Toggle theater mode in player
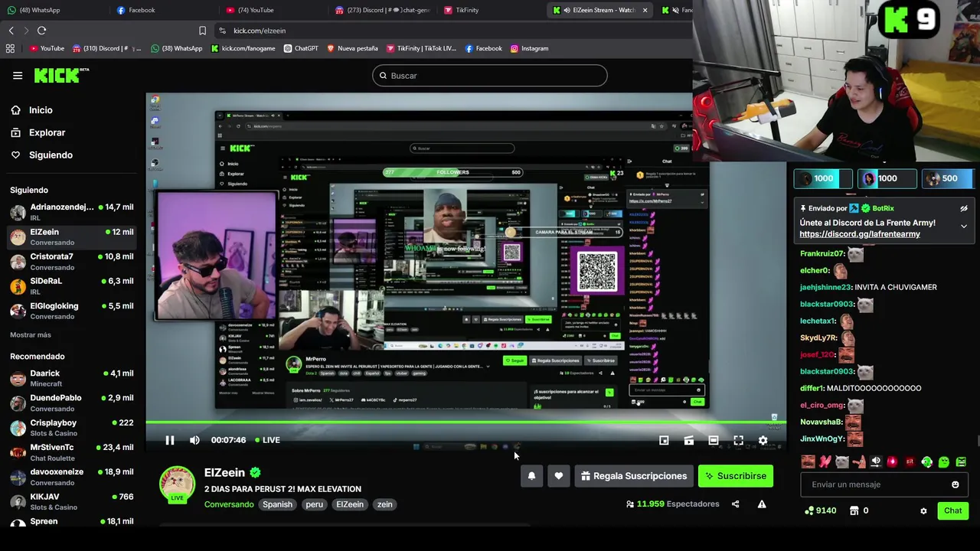 click(714, 440)
